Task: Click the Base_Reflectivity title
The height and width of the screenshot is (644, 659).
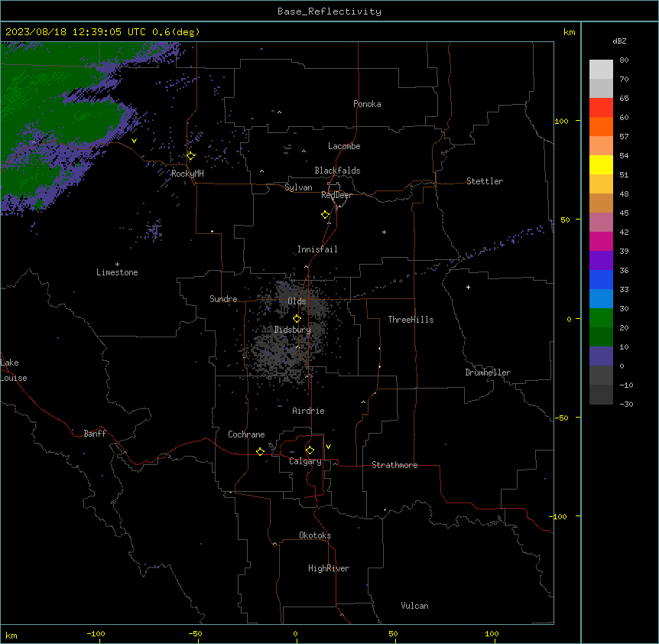Action: pos(329,11)
